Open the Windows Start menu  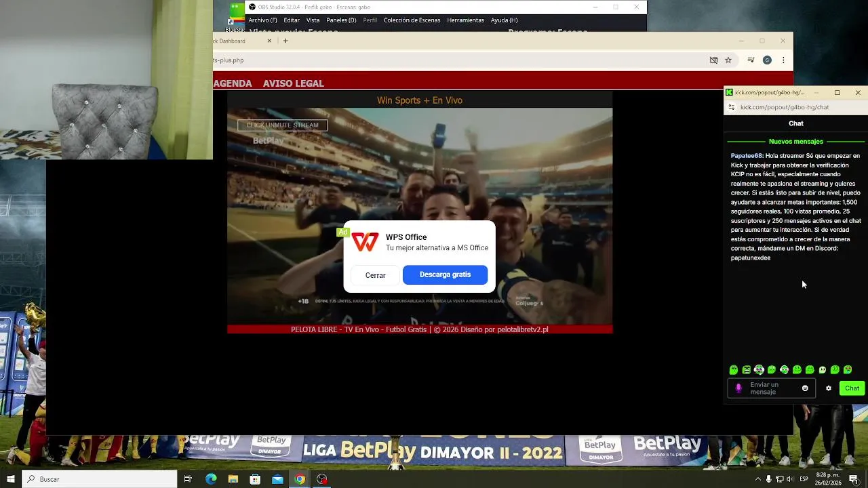tap(10, 479)
